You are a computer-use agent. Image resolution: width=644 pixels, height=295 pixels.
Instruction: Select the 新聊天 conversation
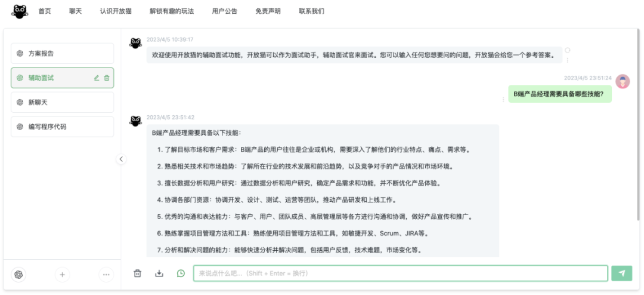pyautogui.click(x=63, y=103)
